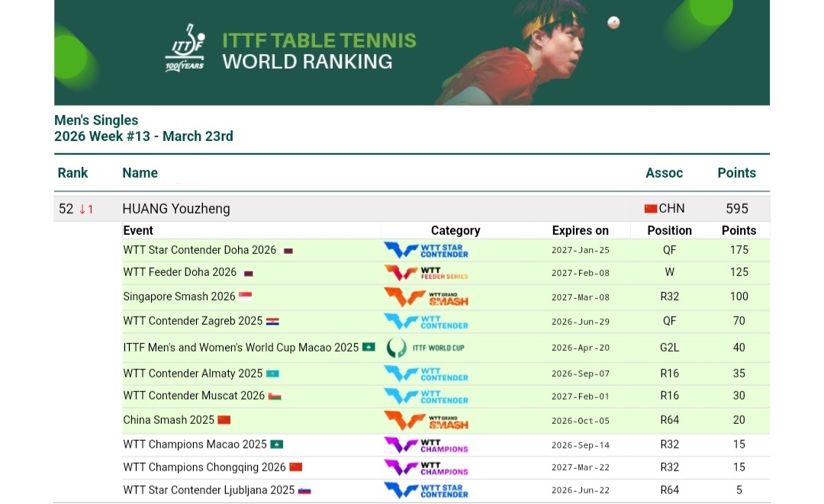Click the W position for Feeder Doha
Image resolution: width=824 pixels, height=504 pixels.
(x=670, y=272)
